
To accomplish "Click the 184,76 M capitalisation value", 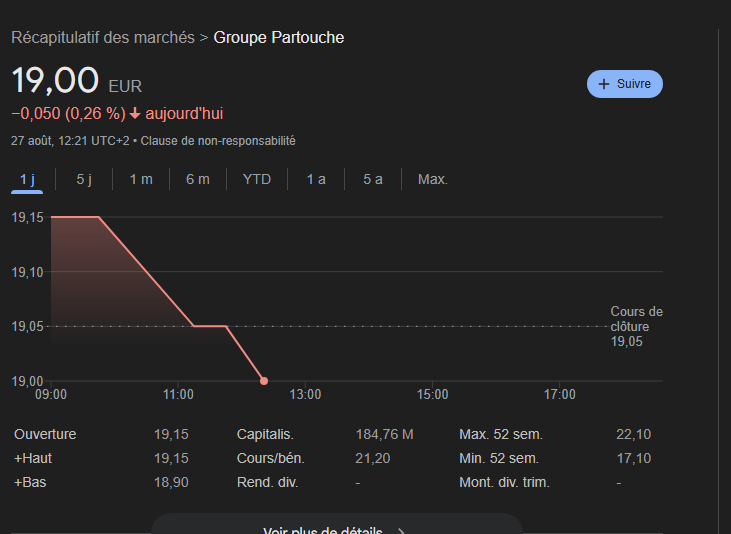I will click(385, 434).
